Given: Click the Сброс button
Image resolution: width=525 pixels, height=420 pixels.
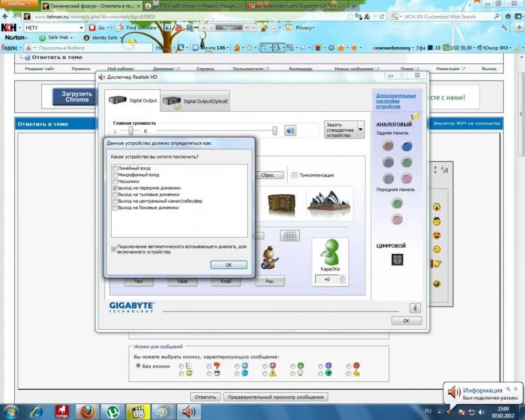Looking at the screenshot, I should [268, 175].
